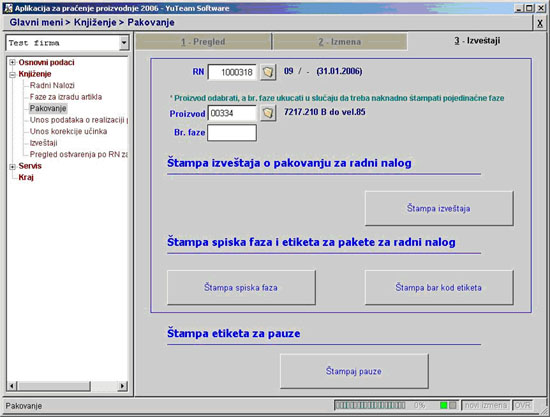Expand the Osnovni podaci tree node
The width and height of the screenshot is (550, 417).
point(12,62)
